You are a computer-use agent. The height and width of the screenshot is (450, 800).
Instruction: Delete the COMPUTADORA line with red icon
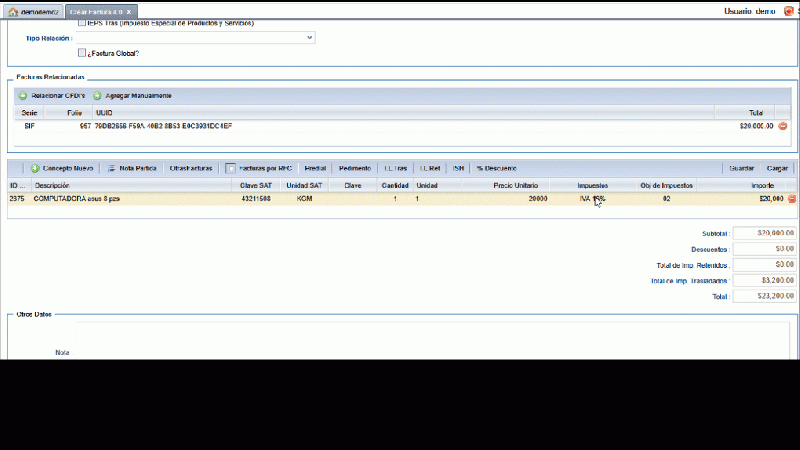[792, 200]
